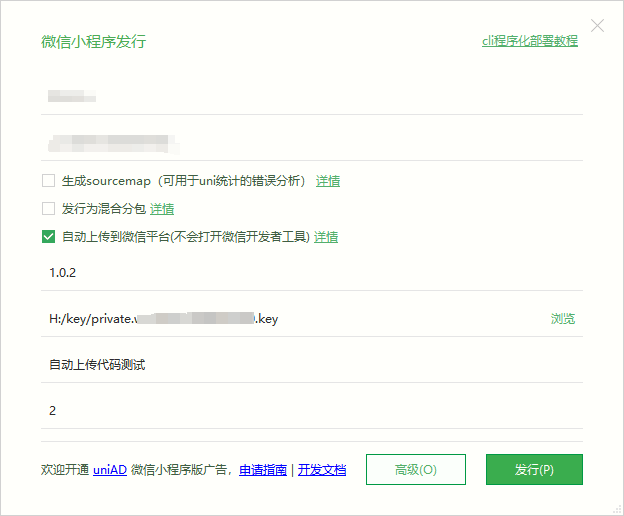The height and width of the screenshot is (516, 624).
Task: Click the description field 自动上传代码测试
Action: pyautogui.click(x=312, y=365)
